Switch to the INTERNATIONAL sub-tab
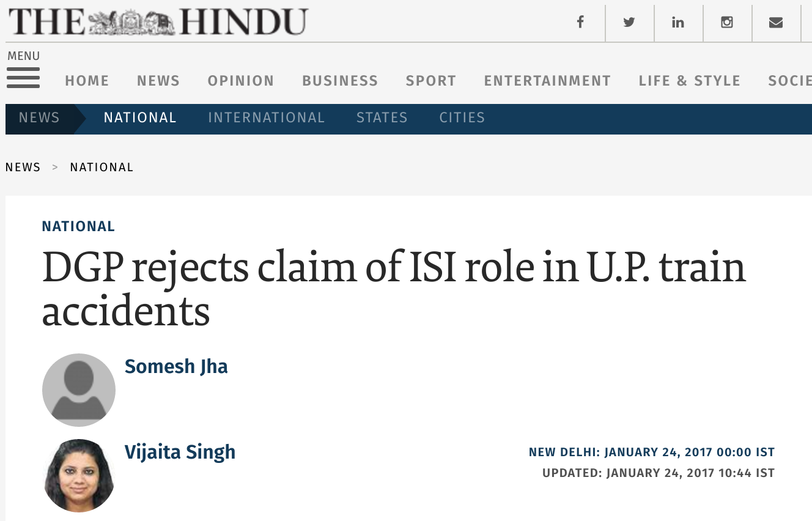This screenshot has height=521, width=812. point(267,117)
